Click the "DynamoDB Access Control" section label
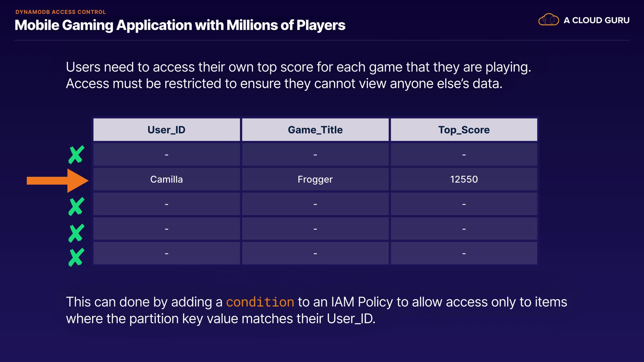Viewport: 644px width, 362px height. coord(60,12)
